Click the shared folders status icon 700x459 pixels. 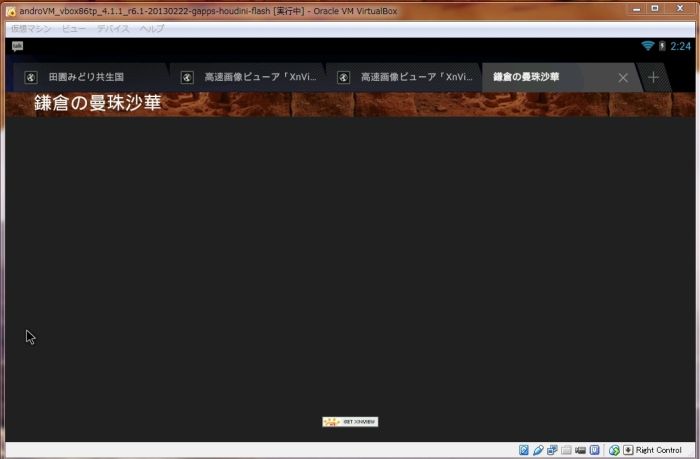pos(566,450)
